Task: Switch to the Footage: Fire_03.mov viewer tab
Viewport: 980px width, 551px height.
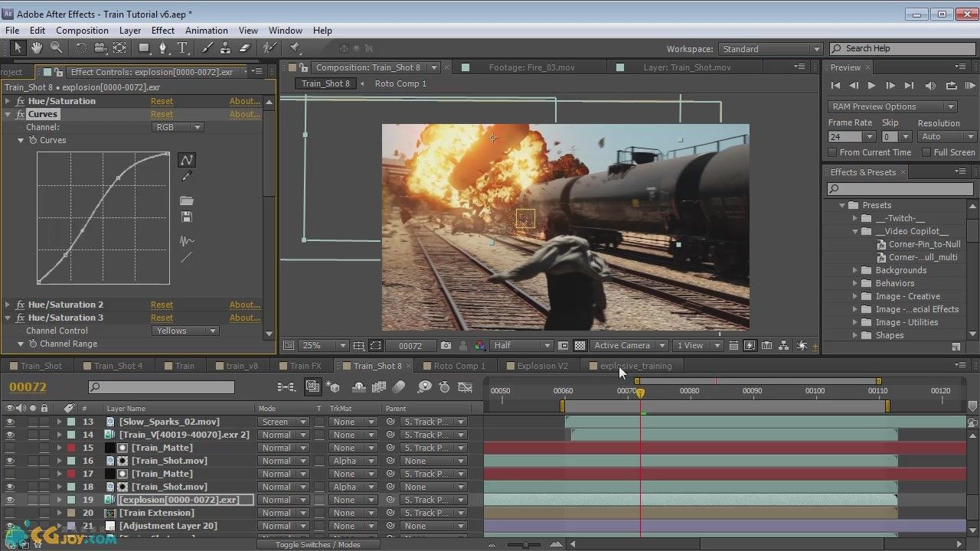Action: 531,67
